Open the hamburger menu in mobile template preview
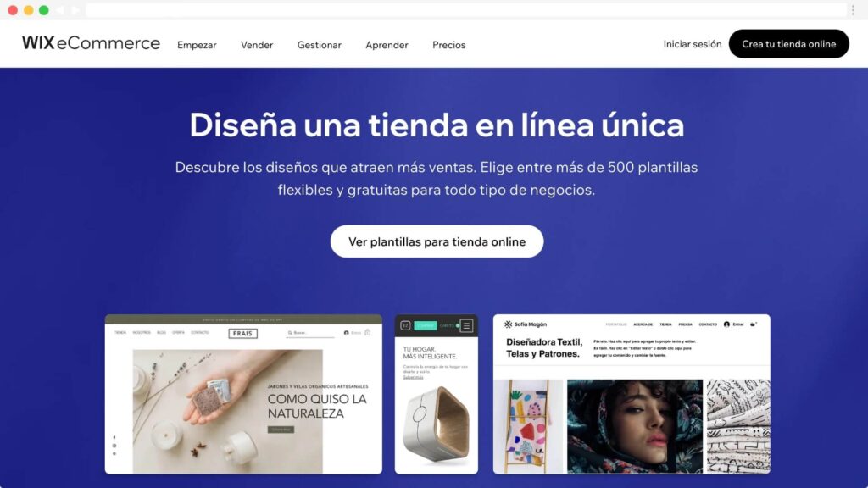Image resolution: width=868 pixels, height=488 pixels. point(467,326)
